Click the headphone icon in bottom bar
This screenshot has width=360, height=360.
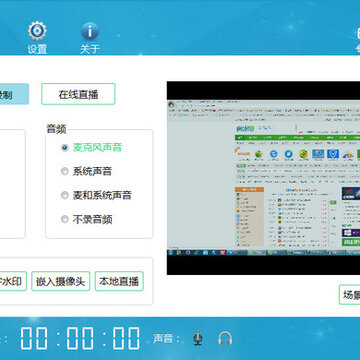225,338
